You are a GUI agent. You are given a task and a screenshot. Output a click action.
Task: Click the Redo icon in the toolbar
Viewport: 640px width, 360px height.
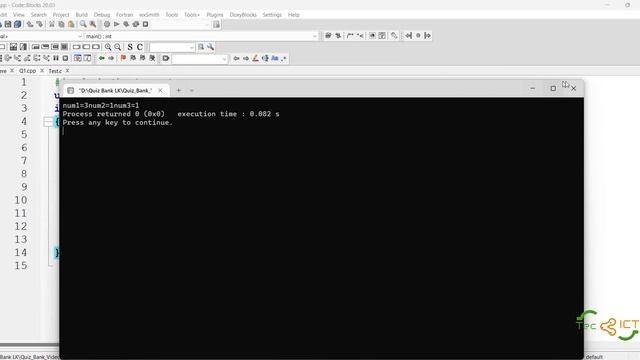point(40,24)
